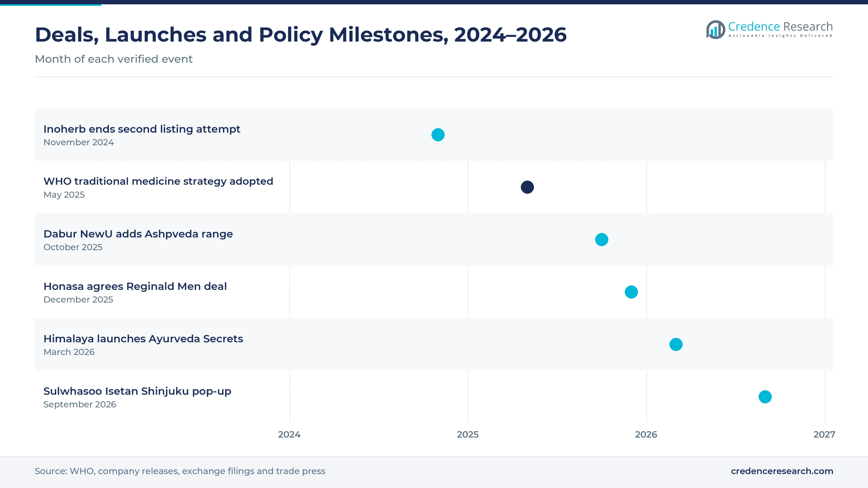Viewport: 868px width, 488px height.
Task: Select the Honasa December 2025 timeline dot
Action: coord(631,292)
